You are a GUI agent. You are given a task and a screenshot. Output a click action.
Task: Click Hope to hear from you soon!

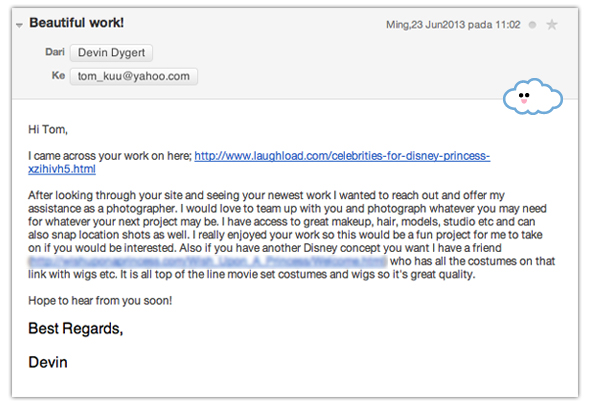click(x=100, y=301)
